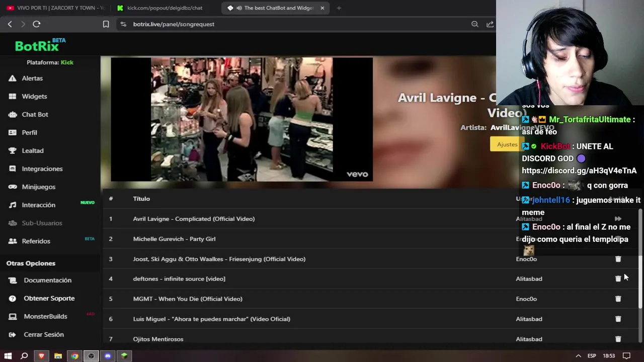
Task: Bookmark this page with the bookmark icon
Action: point(106,24)
